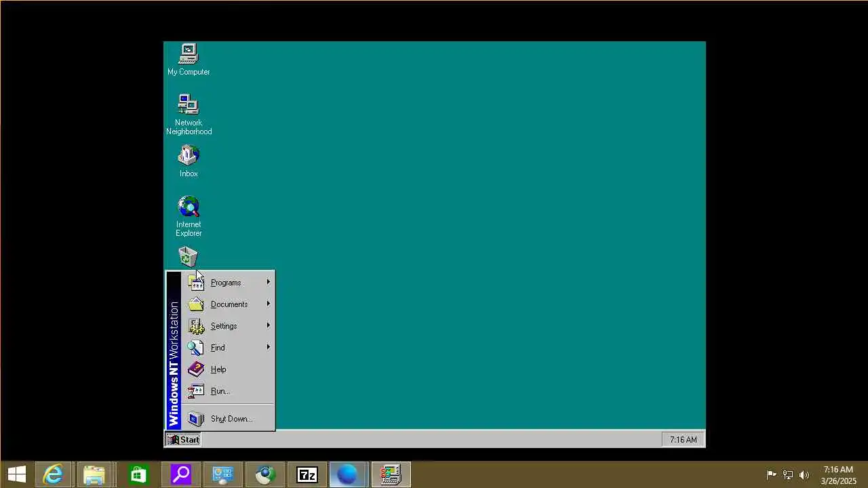Open the 7z taskbar icon
868x488 pixels.
[307, 474]
